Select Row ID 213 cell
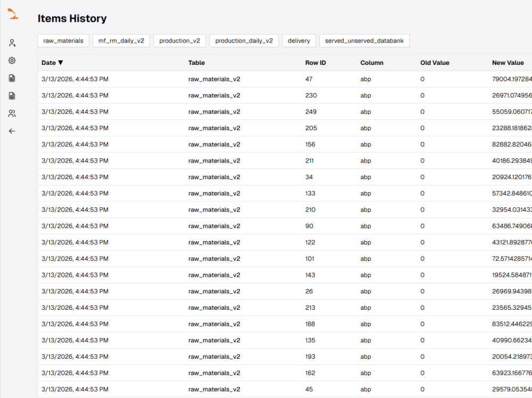The height and width of the screenshot is (398, 532). click(310, 308)
